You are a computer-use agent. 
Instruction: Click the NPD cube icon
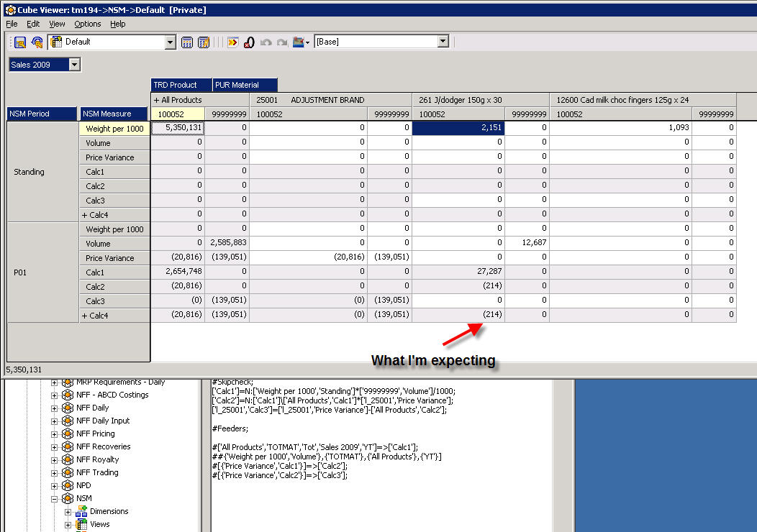pyautogui.click(x=68, y=486)
